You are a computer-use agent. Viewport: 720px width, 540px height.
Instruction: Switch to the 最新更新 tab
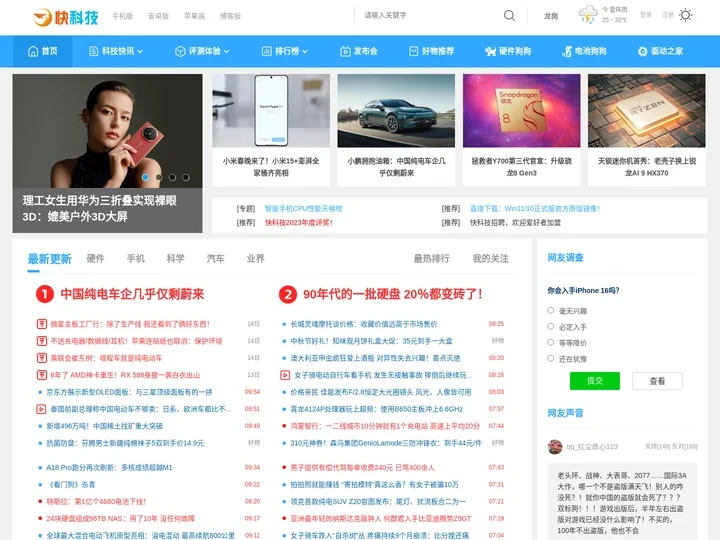[50, 259]
